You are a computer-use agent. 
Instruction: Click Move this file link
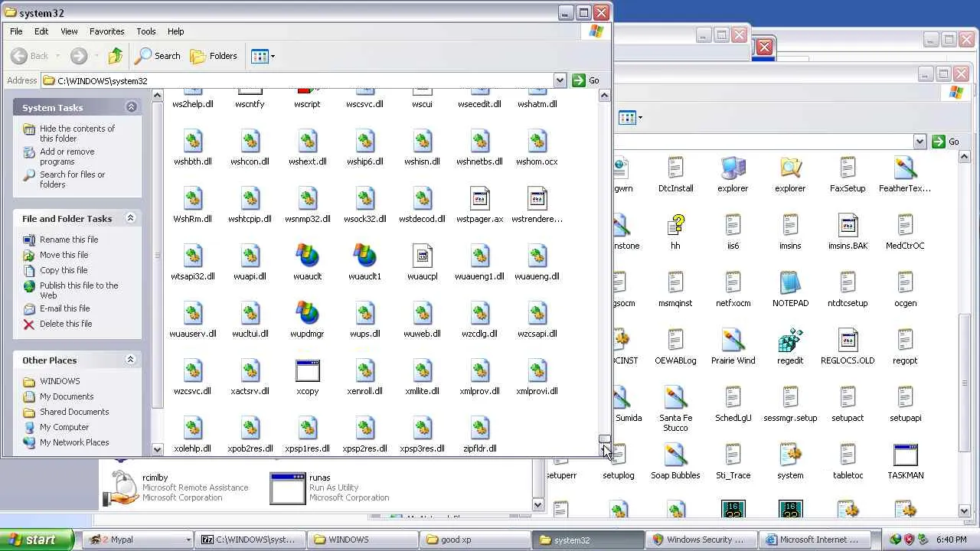(64, 255)
